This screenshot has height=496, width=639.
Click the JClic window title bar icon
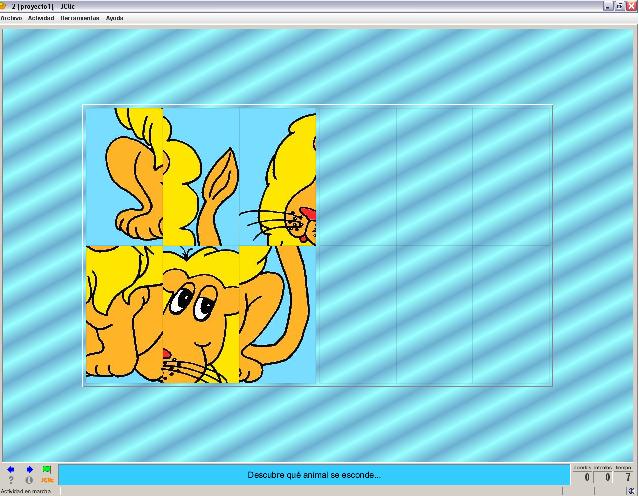click(x=3, y=6)
